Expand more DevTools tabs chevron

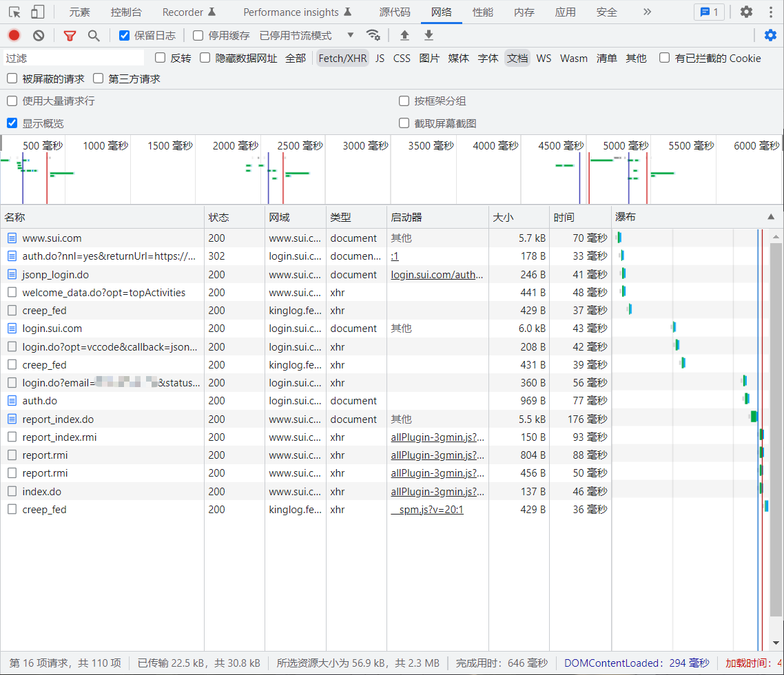pyautogui.click(x=646, y=12)
